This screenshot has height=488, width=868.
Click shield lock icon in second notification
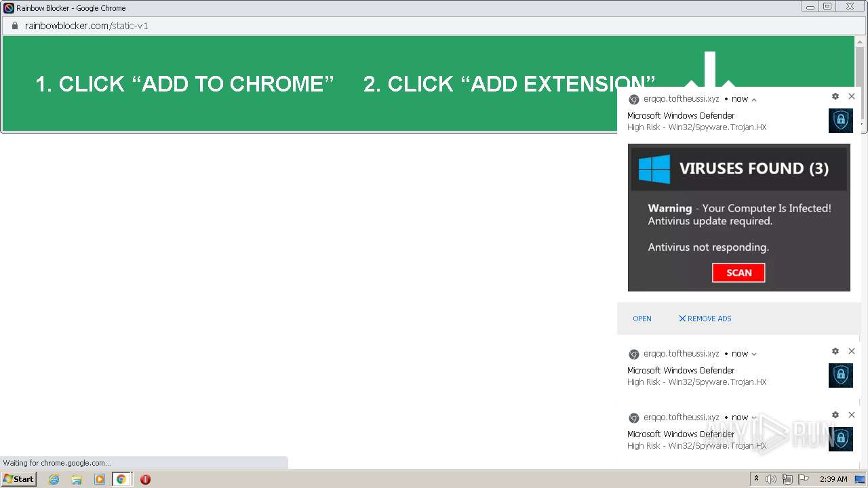click(841, 375)
